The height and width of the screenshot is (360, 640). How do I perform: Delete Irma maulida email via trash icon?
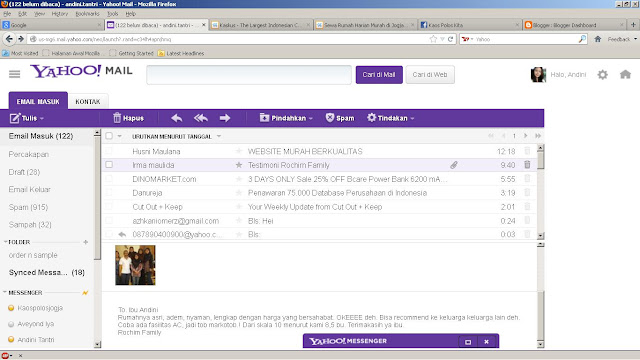[x=527, y=164]
